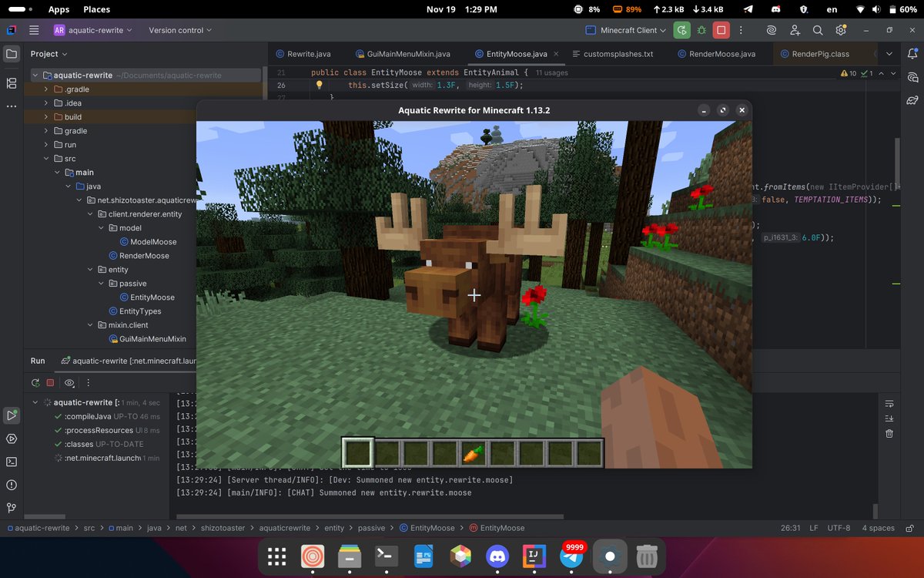Open the main hamburger menu
This screenshot has height=578, width=924.
34,30
